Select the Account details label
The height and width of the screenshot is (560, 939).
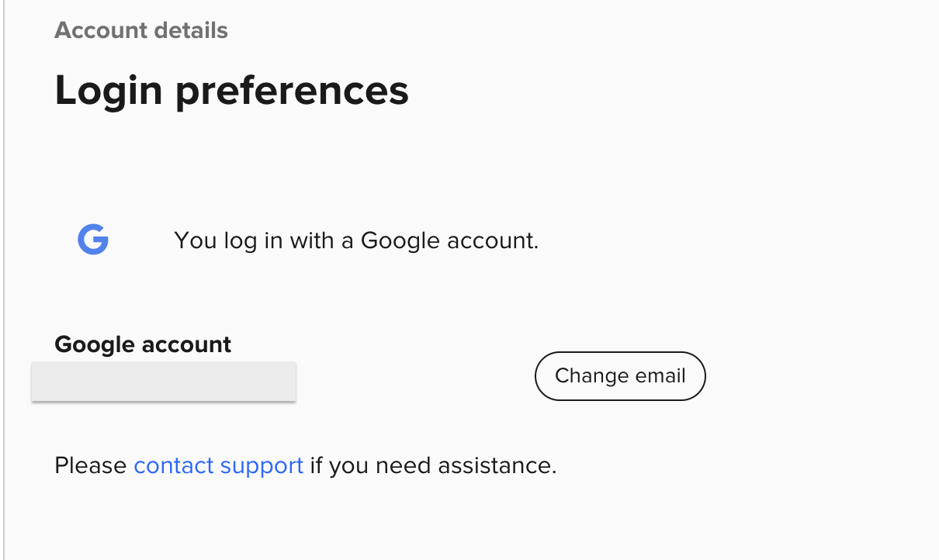tap(141, 30)
